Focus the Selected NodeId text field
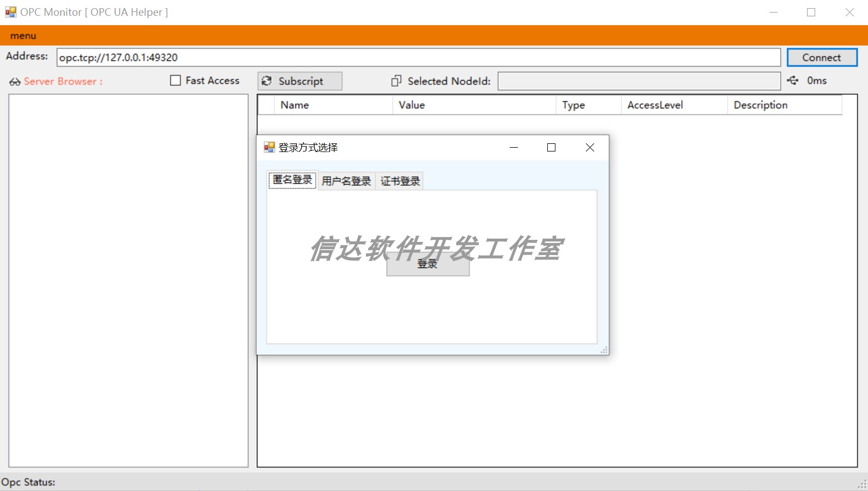 pyautogui.click(x=639, y=81)
